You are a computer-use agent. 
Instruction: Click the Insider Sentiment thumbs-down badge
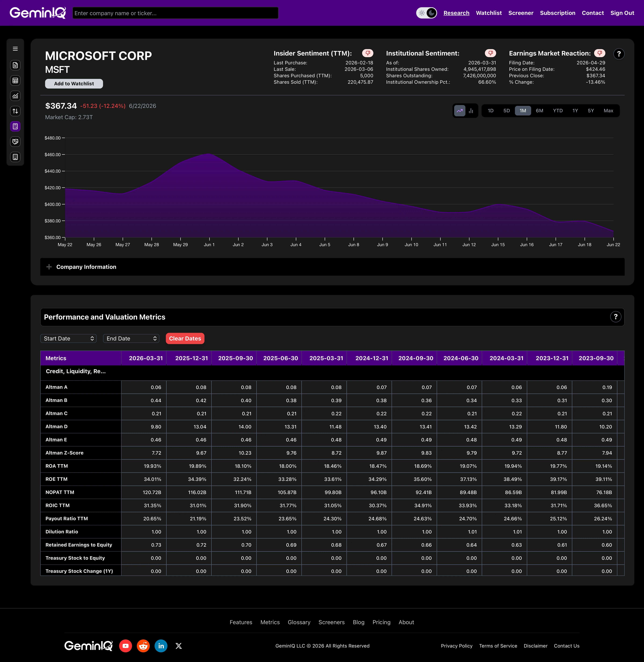tap(368, 53)
